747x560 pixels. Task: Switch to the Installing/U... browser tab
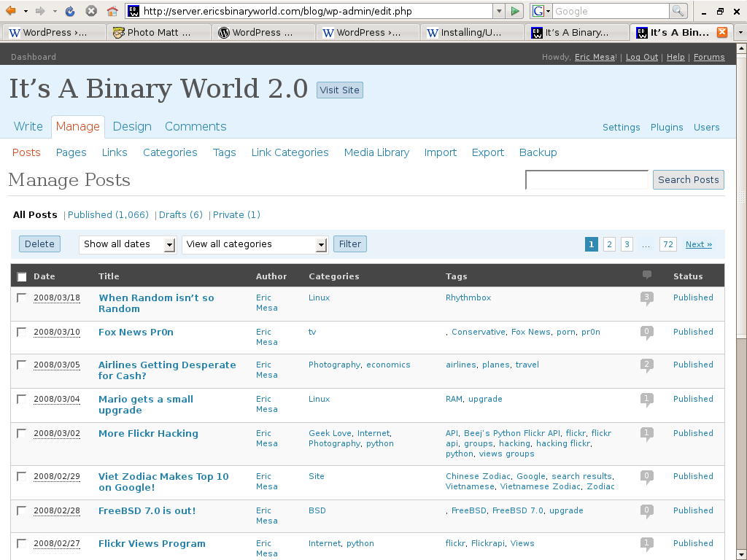472,32
